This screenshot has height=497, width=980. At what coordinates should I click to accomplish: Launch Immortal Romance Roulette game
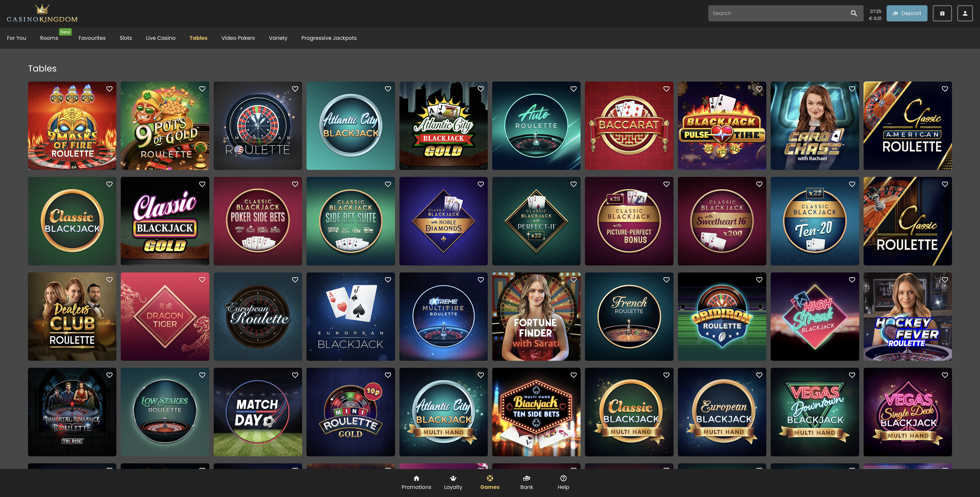(72, 412)
